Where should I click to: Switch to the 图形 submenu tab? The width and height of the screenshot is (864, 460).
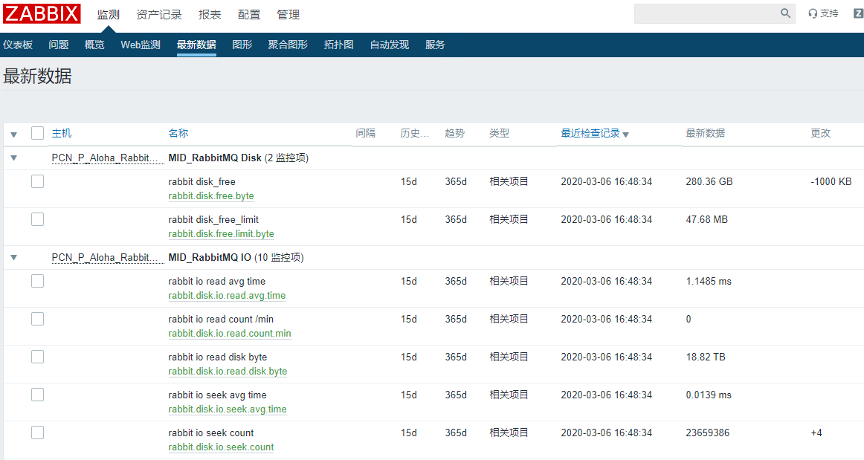[242, 45]
